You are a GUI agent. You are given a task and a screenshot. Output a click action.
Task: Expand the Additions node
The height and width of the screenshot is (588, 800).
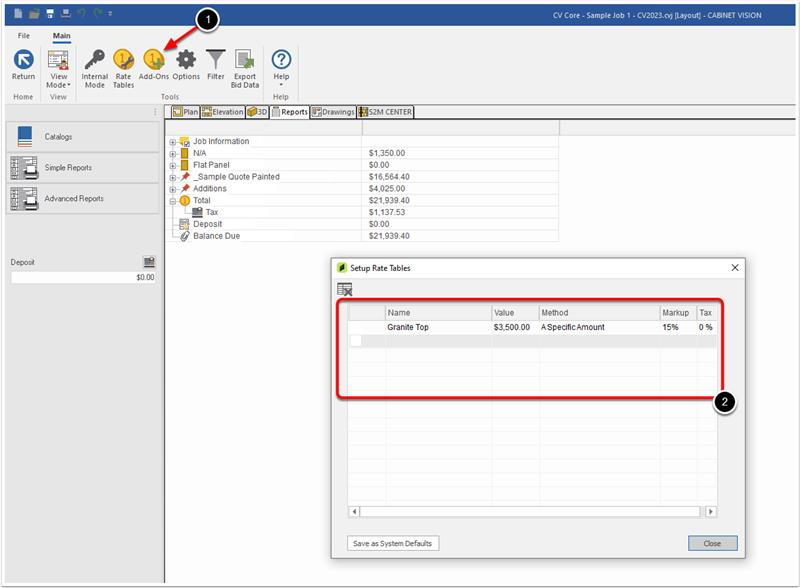click(172, 189)
